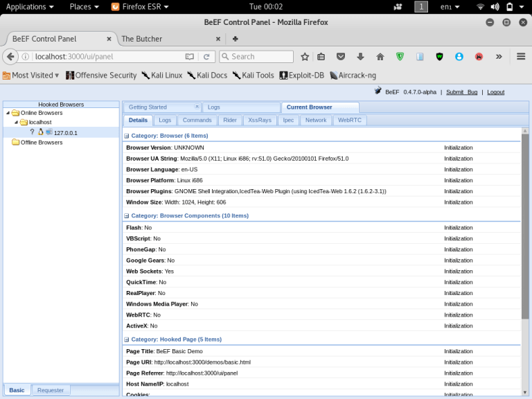
Task: Collapse Category: Hooked Page section
Action: coord(127,339)
